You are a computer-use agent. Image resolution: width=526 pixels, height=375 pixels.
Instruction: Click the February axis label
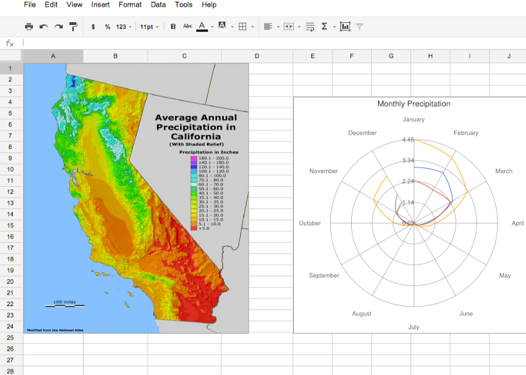click(466, 133)
